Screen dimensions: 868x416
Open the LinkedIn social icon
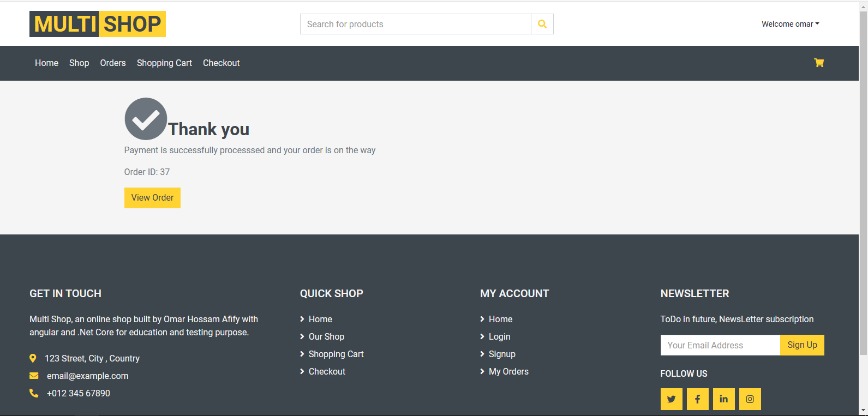pyautogui.click(x=724, y=399)
